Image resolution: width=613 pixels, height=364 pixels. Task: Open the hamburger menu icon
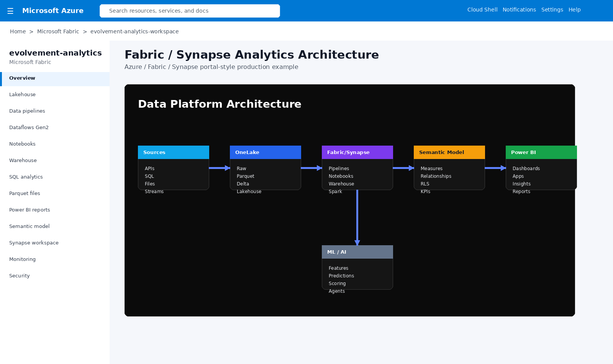tap(10, 11)
